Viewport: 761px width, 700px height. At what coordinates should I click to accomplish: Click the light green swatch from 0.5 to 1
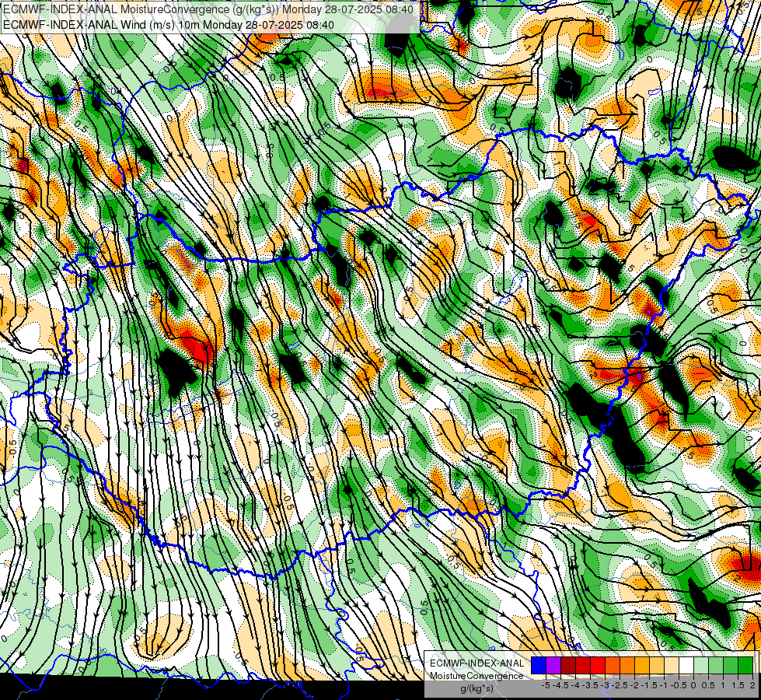(x=716, y=666)
